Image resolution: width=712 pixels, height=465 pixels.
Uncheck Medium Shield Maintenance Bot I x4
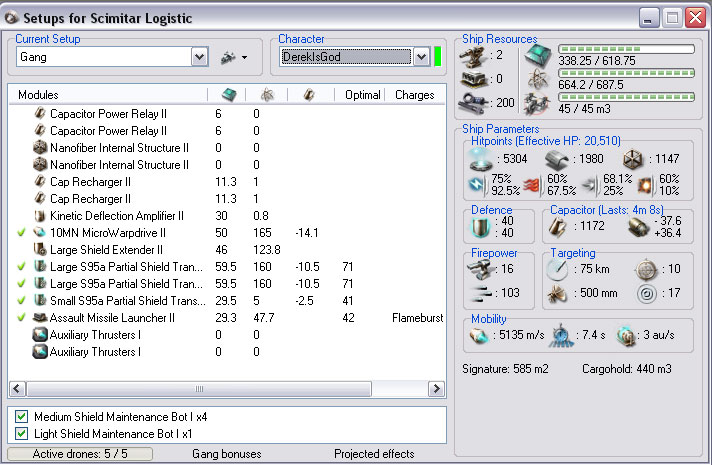(x=21, y=416)
